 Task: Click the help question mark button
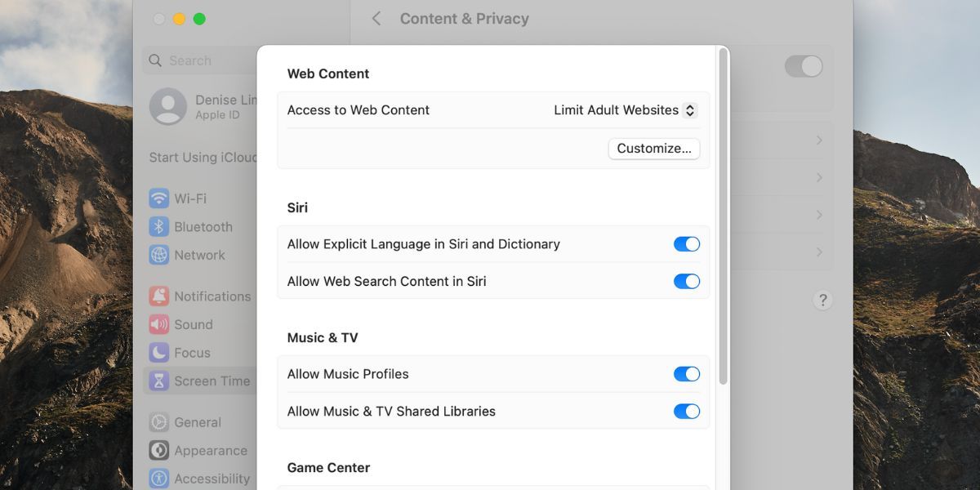pos(822,300)
